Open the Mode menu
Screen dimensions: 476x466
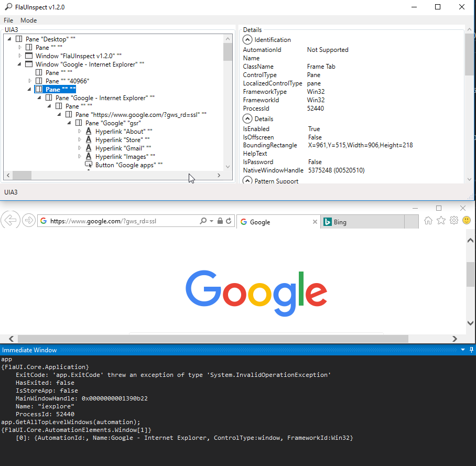coord(28,20)
